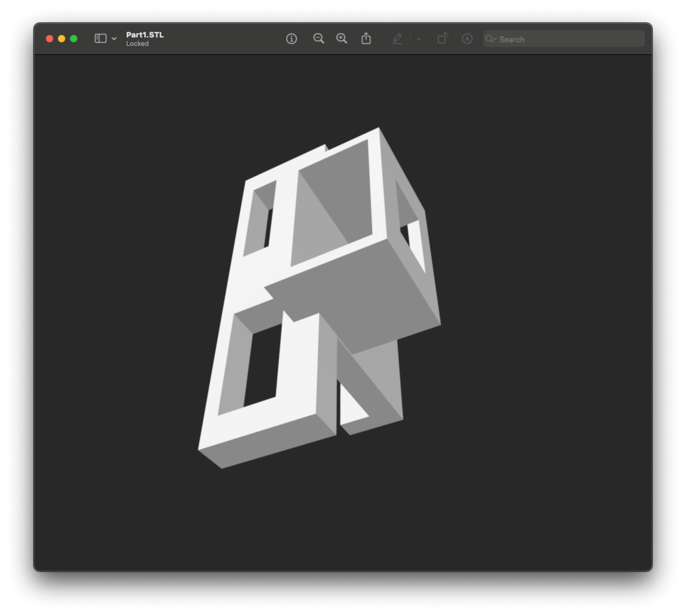This screenshot has height=616, width=686.
Task: Zoom in with the plus magnifier
Action: 341,39
